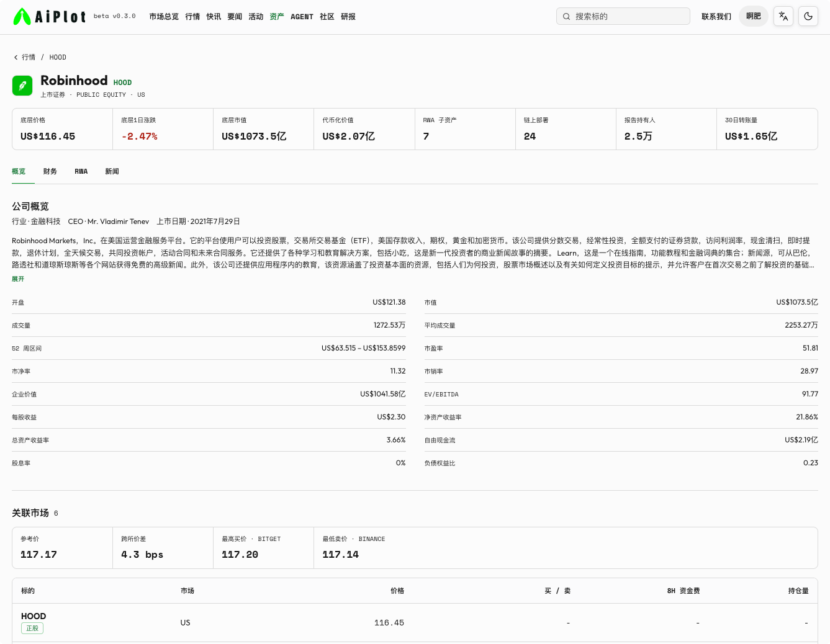The width and height of the screenshot is (830, 644).
Task: Click the RWA 子资产 count 7
Action: click(426, 136)
